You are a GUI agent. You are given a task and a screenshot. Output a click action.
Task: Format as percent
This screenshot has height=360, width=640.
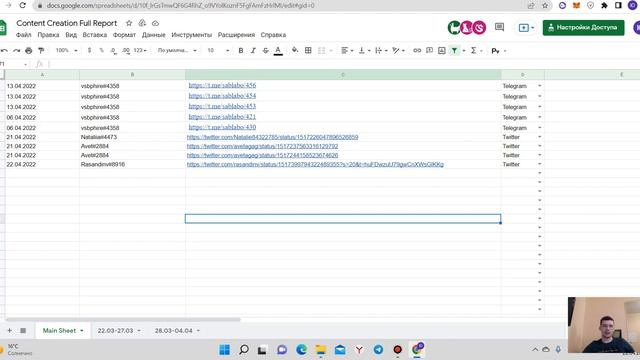tap(101, 51)
